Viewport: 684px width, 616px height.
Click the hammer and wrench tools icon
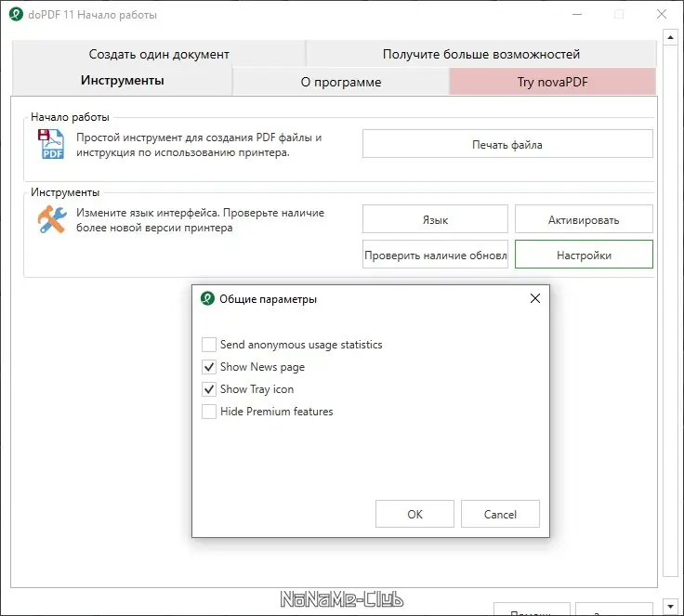pos(52,219)
